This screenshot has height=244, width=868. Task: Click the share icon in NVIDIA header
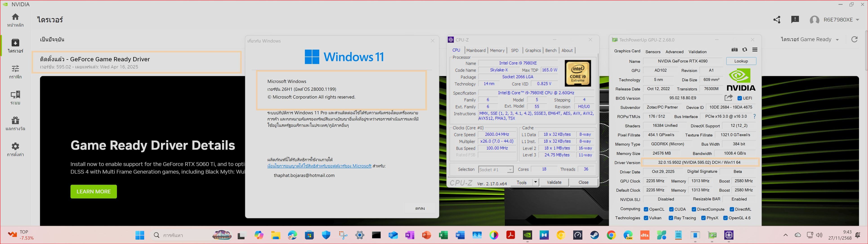(x=777, y=20)
